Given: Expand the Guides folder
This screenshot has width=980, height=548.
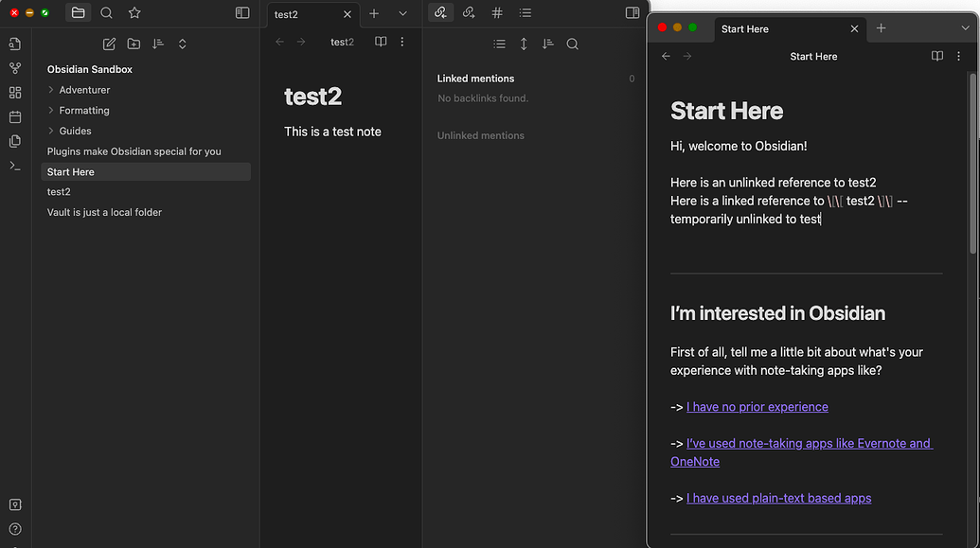Looking at the screenshot, I should pos(51,131).
